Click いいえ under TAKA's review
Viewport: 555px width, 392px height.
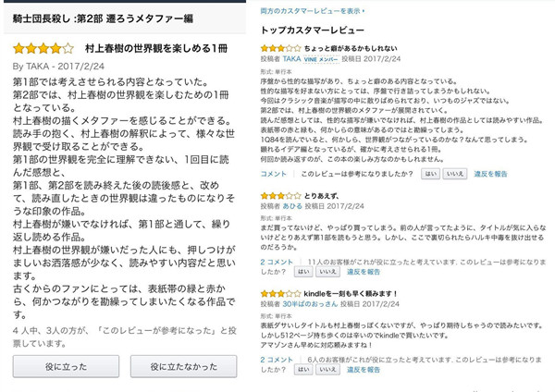pos(455,173)
